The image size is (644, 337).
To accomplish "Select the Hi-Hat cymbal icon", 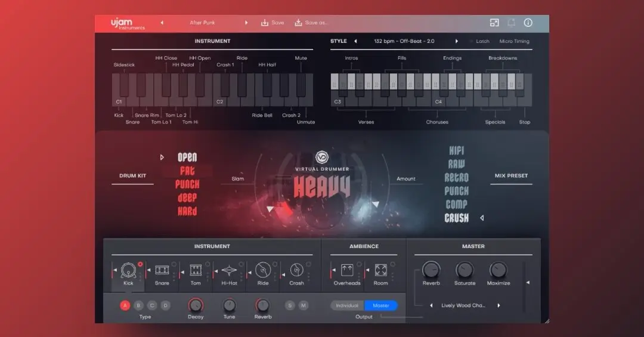I will tap(229, 270).
